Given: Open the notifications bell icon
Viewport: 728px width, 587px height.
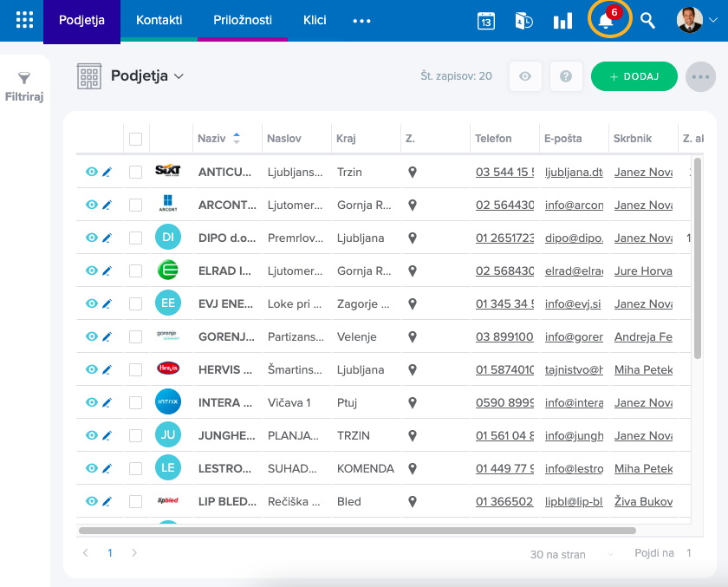Looking at the screenshot, I should pyautogui.click(x=607, y=21).
